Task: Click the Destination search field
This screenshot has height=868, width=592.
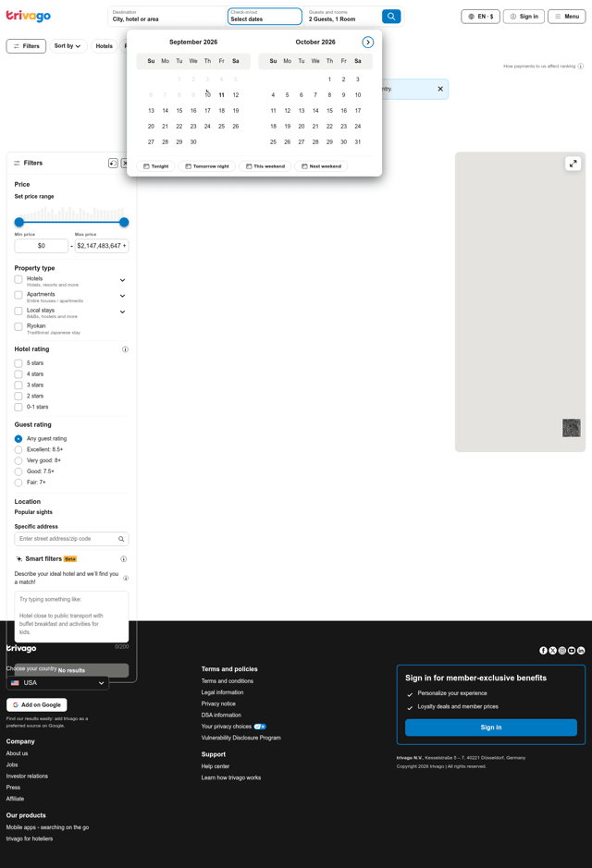Action: 166,16
